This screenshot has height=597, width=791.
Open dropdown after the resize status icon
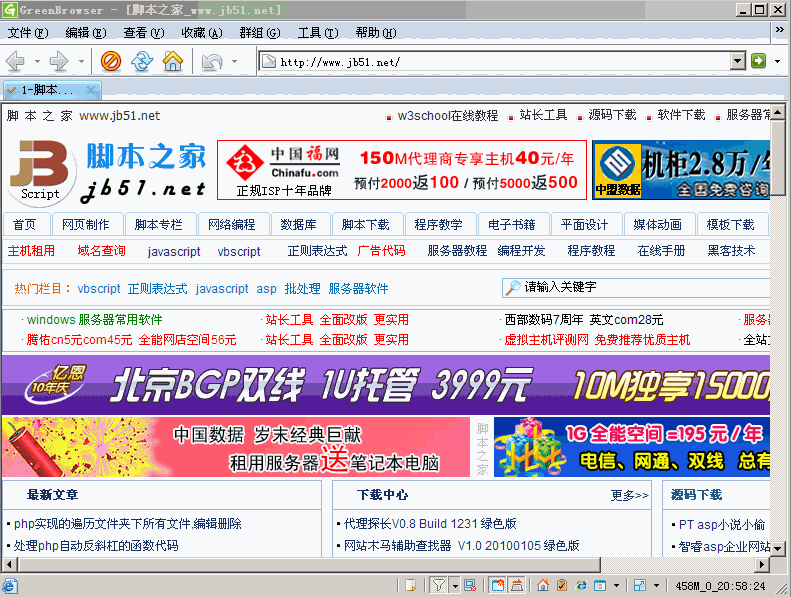pos(656,585)
